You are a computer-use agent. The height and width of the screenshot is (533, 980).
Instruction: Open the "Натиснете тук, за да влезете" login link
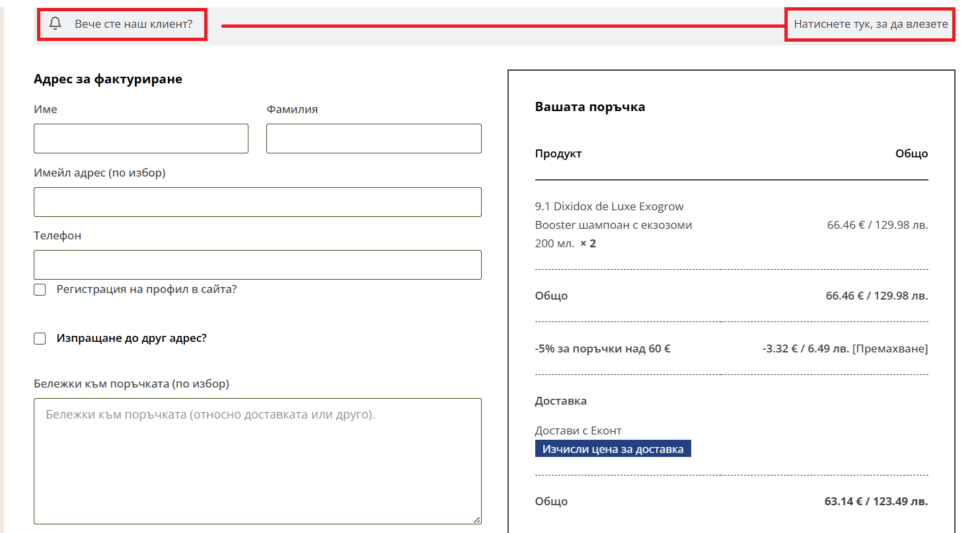click(x=870, y=24)
